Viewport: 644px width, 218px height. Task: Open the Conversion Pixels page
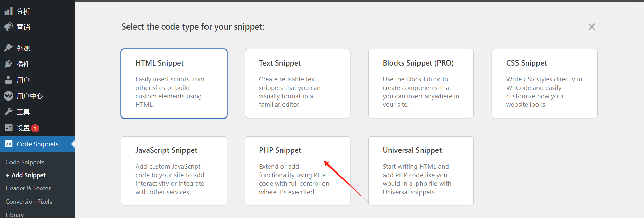29,201
